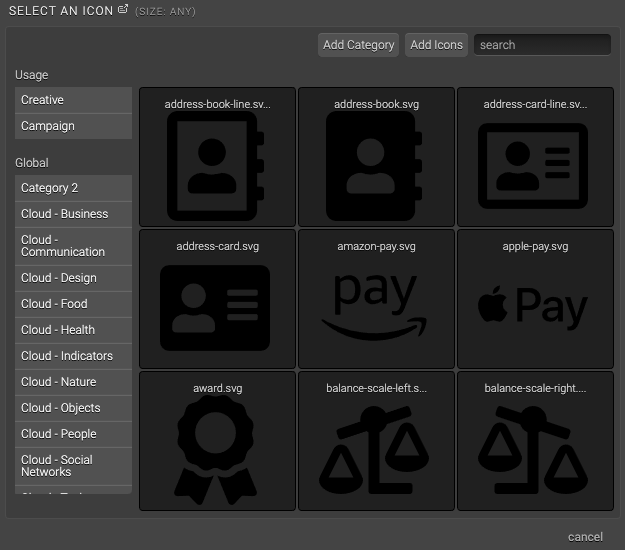Select Category 2 in Global list
This screenshot has height=550, width=625.
point(73,188)
